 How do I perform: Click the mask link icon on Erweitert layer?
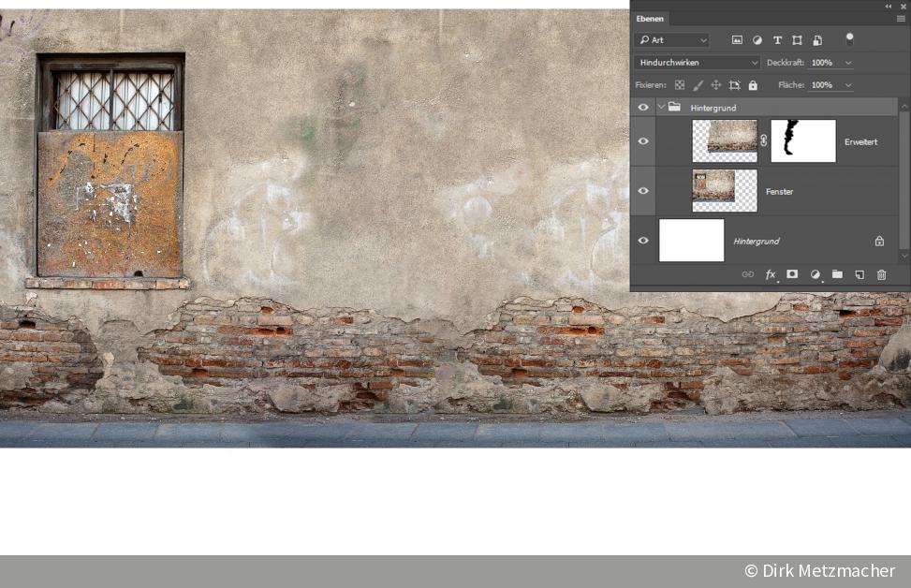pyautogui.click(x=763, y=140)
